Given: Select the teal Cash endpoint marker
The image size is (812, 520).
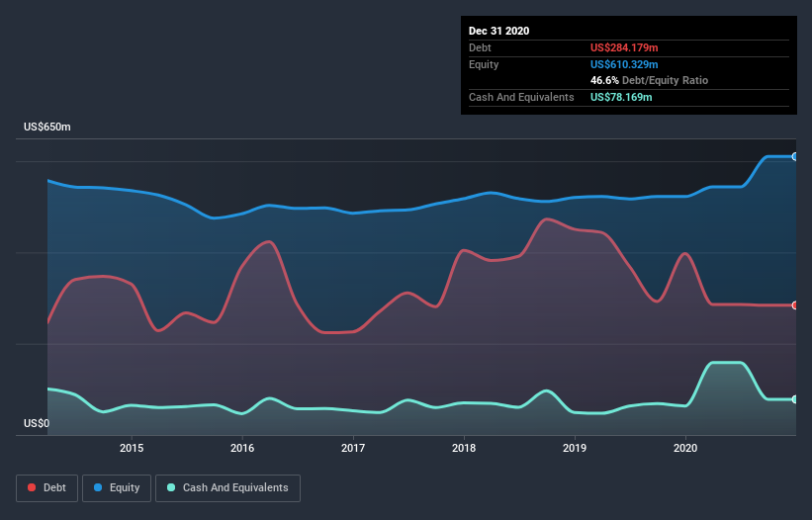Looking at the screenshot, I should [x=795, y=399].
